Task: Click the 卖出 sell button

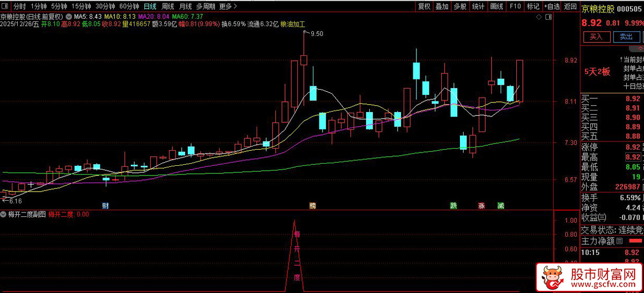Action: (x=626, y=36)
